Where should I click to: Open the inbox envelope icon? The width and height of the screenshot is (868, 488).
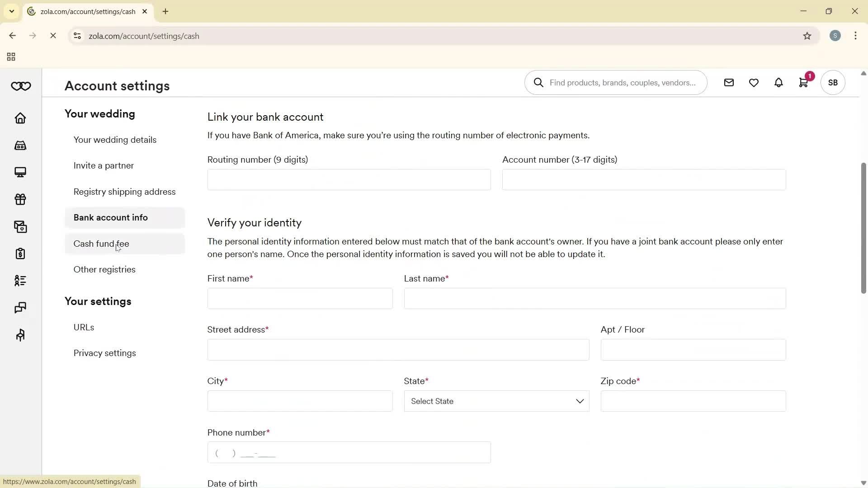729,83
